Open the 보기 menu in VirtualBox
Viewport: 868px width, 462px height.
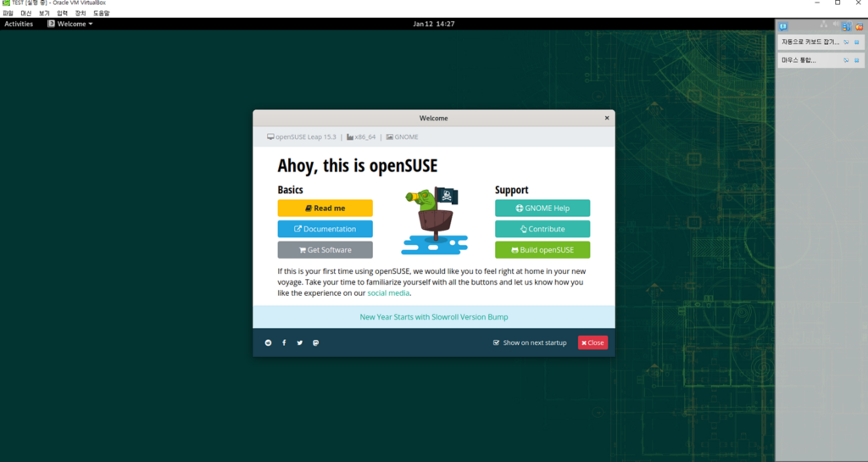pos(44,14)
